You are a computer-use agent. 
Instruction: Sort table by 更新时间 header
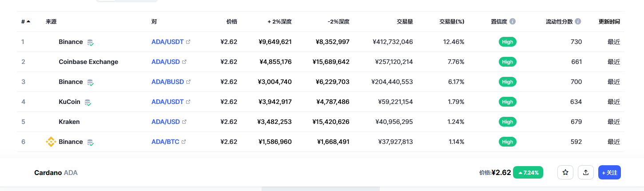(x=609, y=21)
